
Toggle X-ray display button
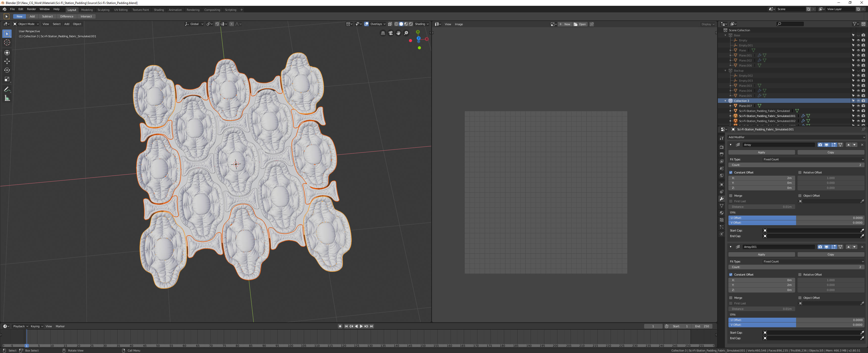(x=390, y=24)
